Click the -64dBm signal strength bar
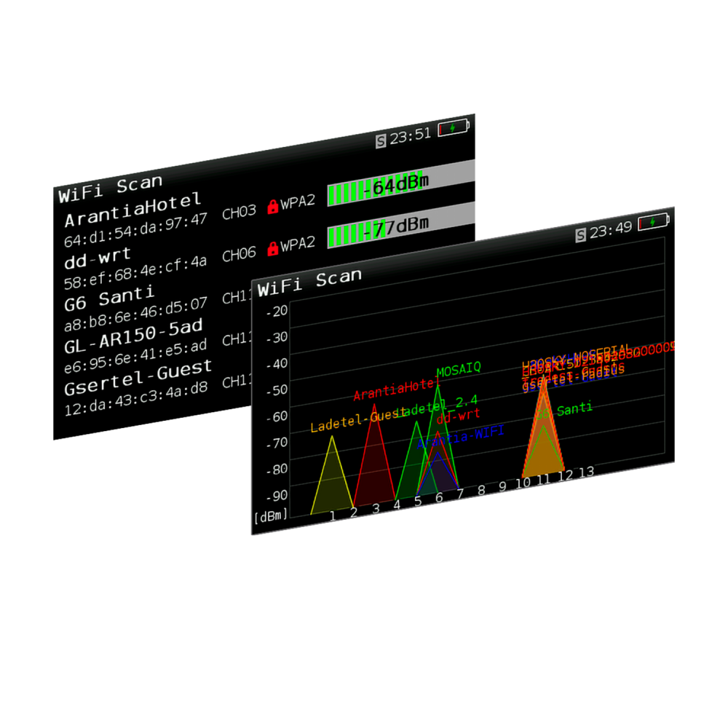The image size is (728, 728). point(401,185)
